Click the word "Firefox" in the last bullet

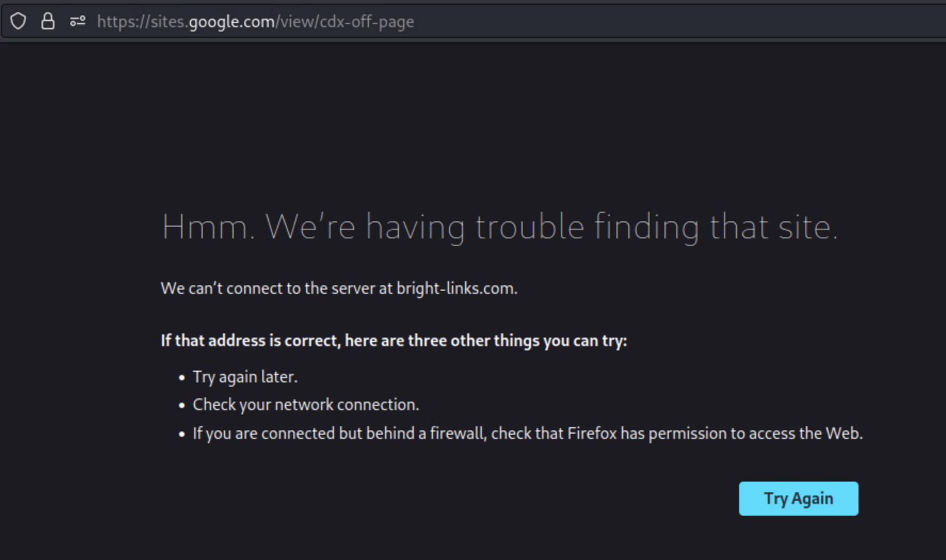[592, 433]
